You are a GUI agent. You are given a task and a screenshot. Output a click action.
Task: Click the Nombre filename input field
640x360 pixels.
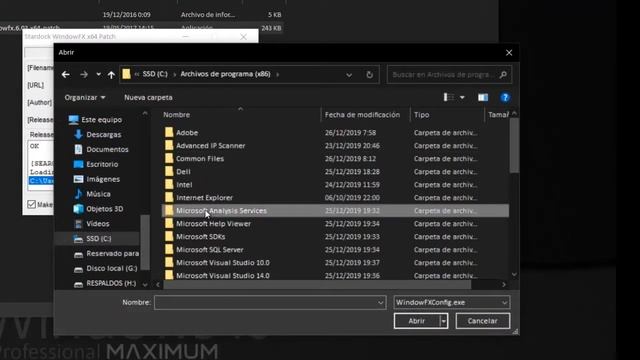[x=265, y=302]
